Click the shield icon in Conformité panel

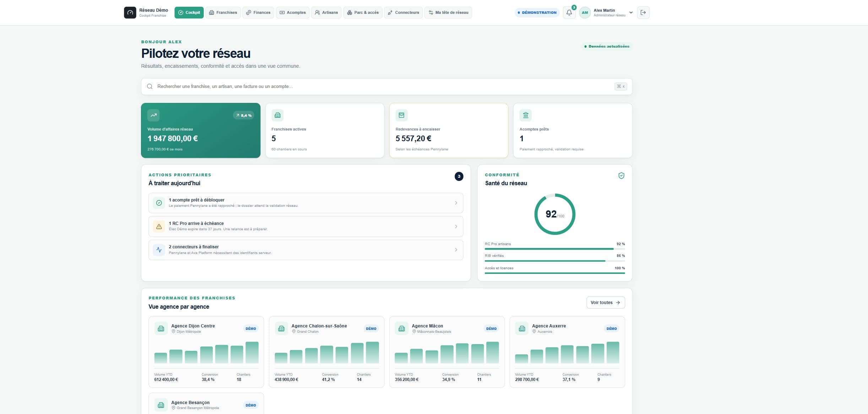click(621, 176)
